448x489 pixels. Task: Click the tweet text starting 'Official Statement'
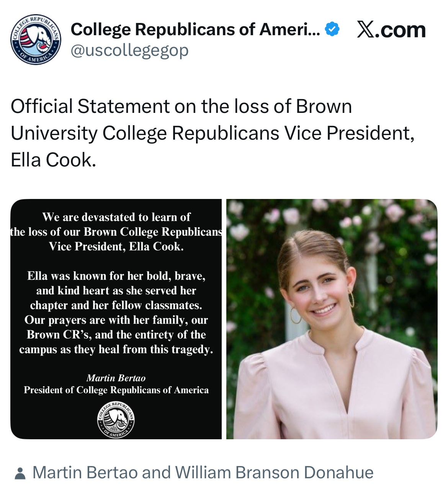point(181,106)
